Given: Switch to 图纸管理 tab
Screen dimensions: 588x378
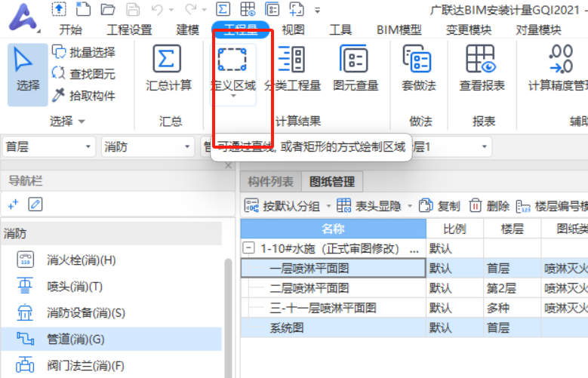Looking at the screenshot, I should (x=332, y=182).
